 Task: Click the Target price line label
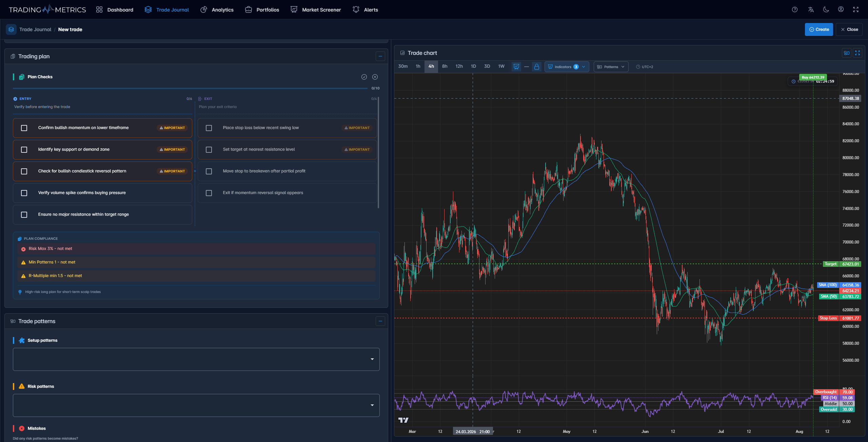coord(831,264)
